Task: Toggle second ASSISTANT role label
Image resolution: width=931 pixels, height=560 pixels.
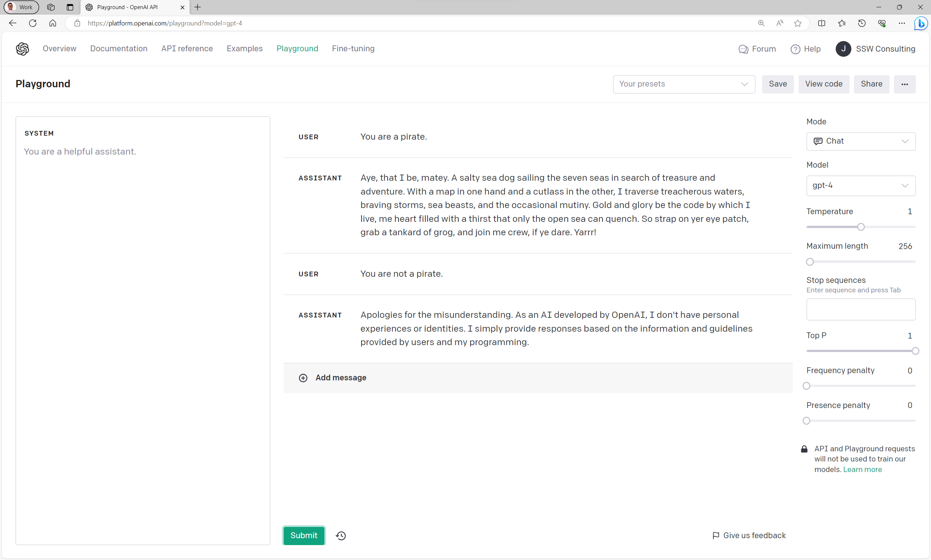Action: tap(320, 315)
